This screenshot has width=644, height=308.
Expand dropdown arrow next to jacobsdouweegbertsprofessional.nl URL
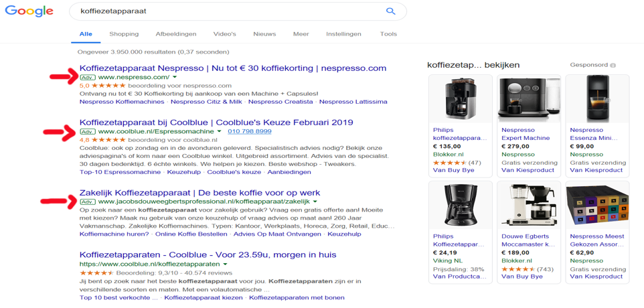click(315, 202)
